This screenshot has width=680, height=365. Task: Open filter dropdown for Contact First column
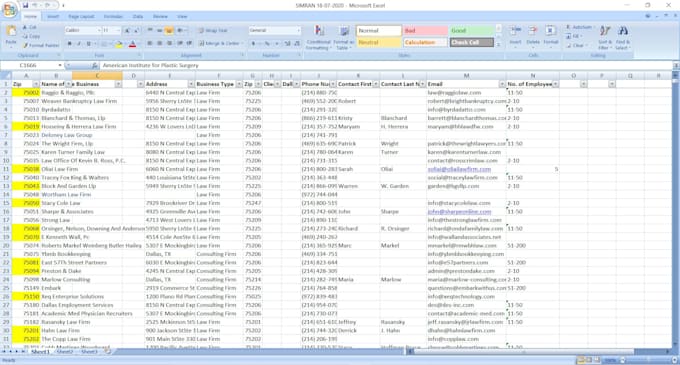tap(376, 84)
